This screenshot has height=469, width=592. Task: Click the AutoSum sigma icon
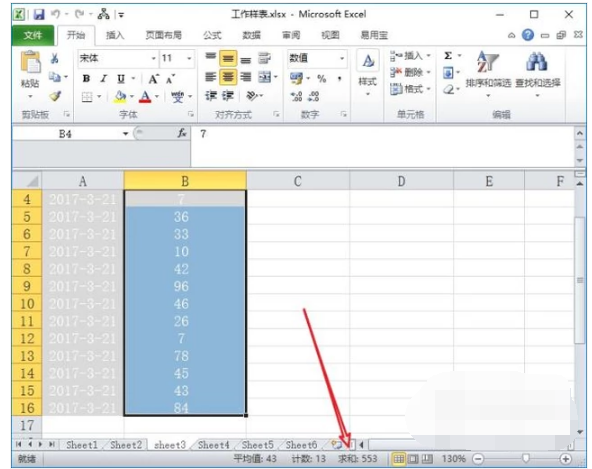coord(448,56)
